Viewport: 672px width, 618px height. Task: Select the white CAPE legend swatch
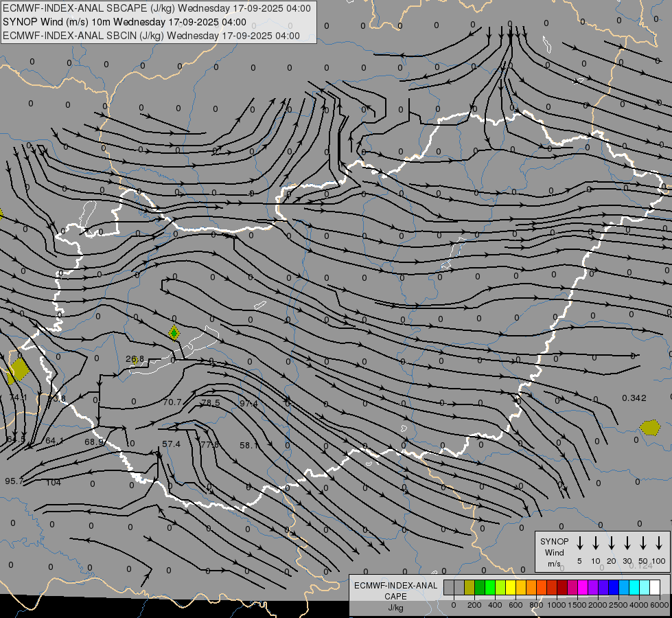point(654,587)
